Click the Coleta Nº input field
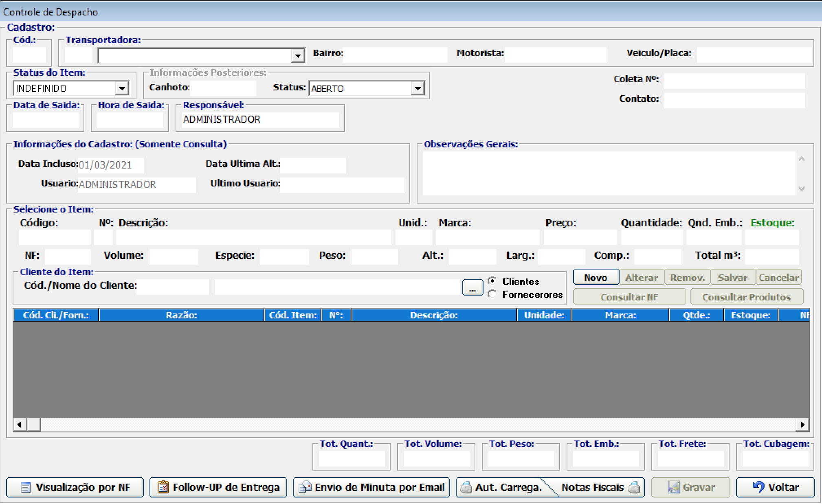Image resolution: width=822 pixels, height=504 pixels. point(734,81)
